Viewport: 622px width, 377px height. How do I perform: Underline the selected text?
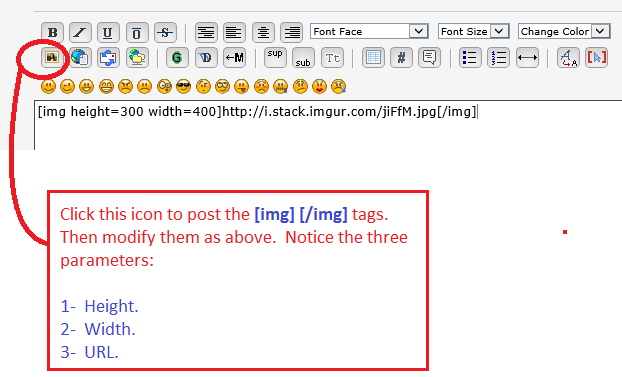coord(108,32)
